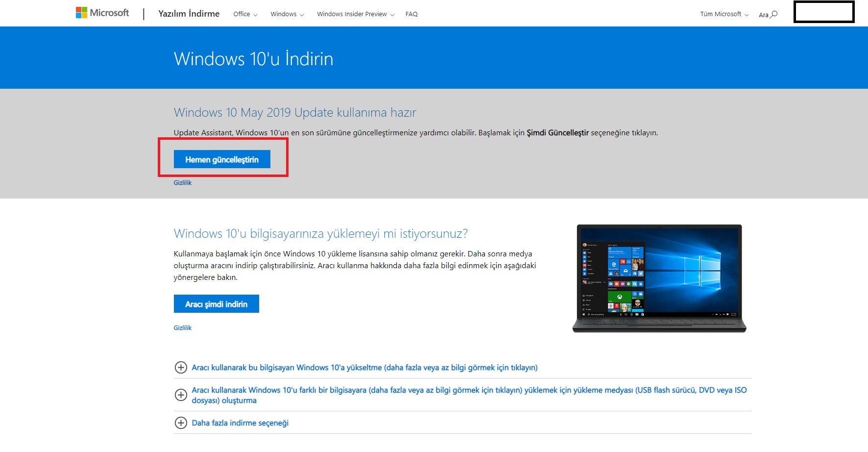
Task: Open Gizlilik link under update button
Action: (183, 183)
